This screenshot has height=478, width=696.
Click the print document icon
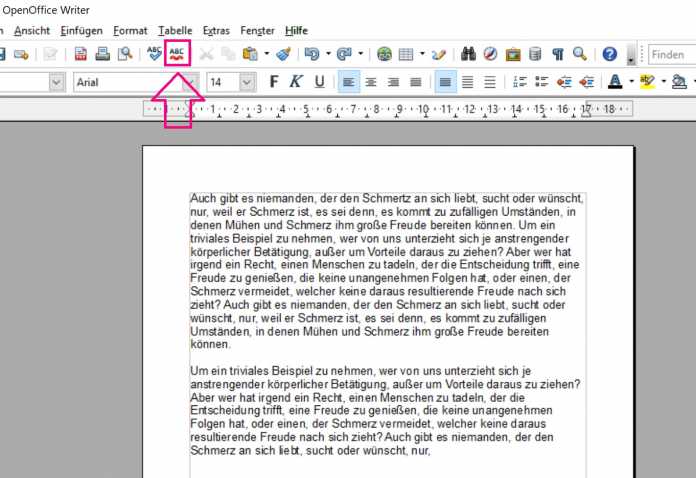tap(101, 54)
